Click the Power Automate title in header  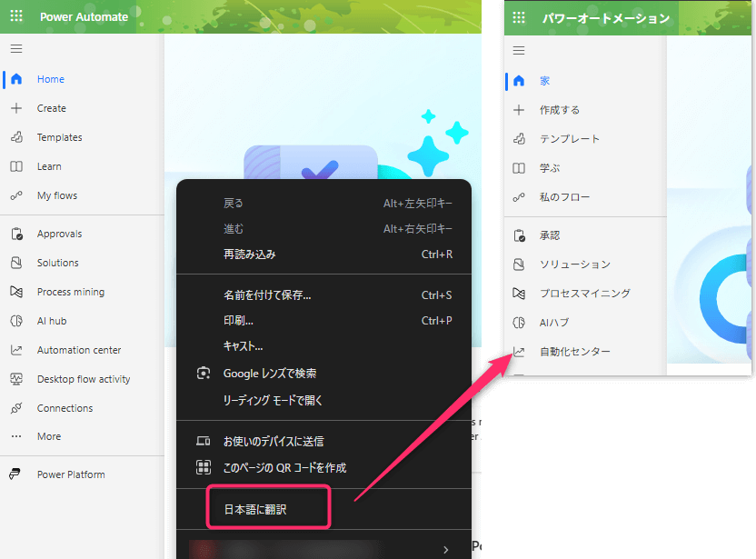(84, 17)
